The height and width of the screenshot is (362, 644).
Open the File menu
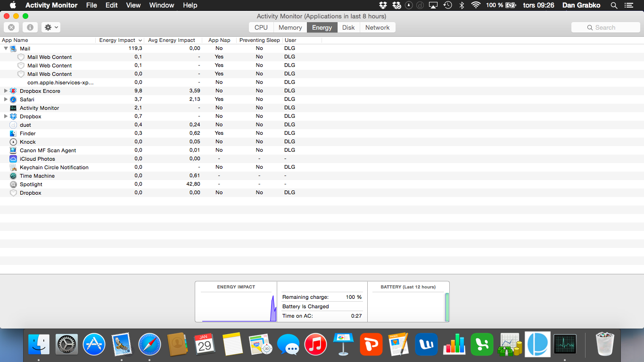[x=91, y=5]
